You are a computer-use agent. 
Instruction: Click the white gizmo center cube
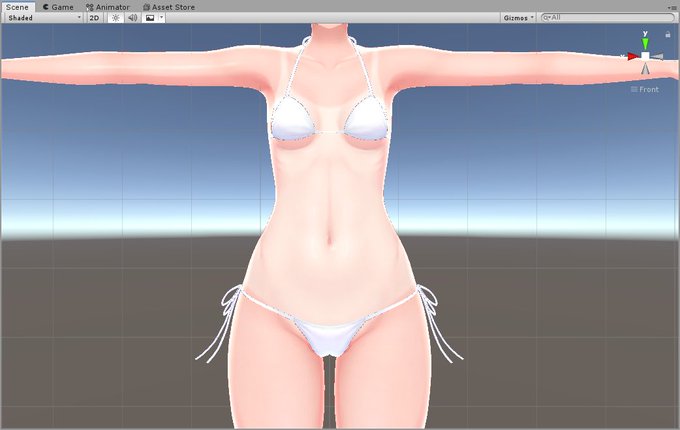coord(645,56)
